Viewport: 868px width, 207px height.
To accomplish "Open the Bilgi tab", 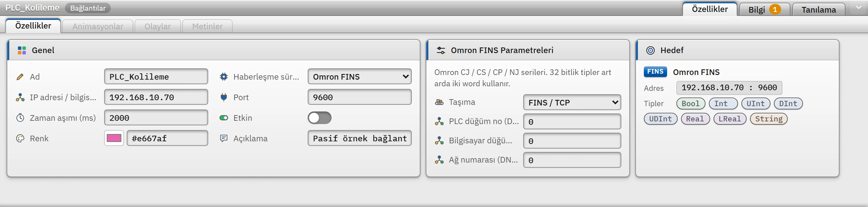I will tap(764, 9).
